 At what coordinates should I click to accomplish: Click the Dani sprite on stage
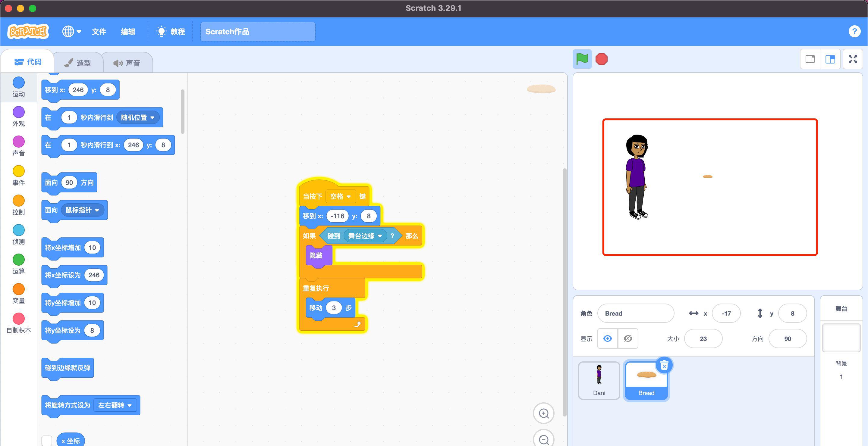tap(637, 177)
